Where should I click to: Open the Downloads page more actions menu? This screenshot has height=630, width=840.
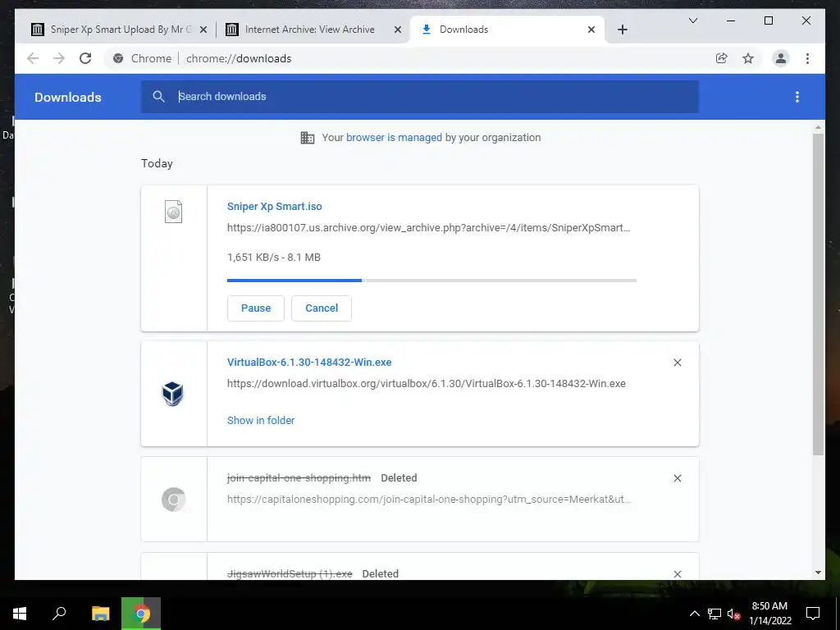pyautogui.click(x=797, y=97)
